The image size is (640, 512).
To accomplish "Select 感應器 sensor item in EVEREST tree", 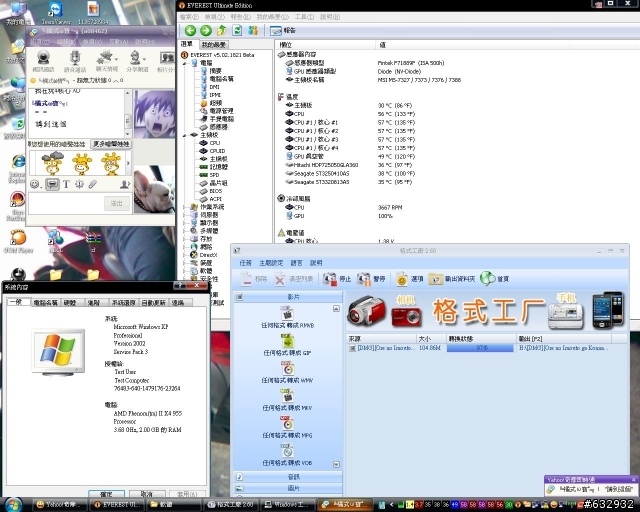I will [x=219, y=127].
